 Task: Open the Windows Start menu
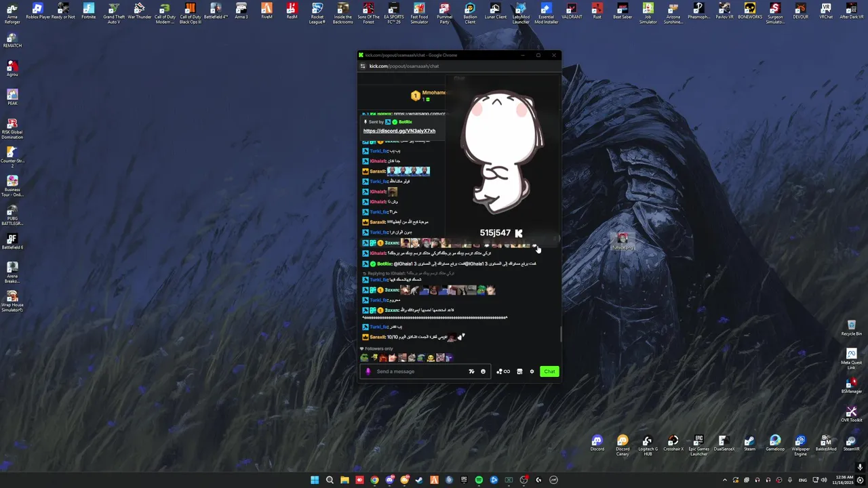coord(315,480)
